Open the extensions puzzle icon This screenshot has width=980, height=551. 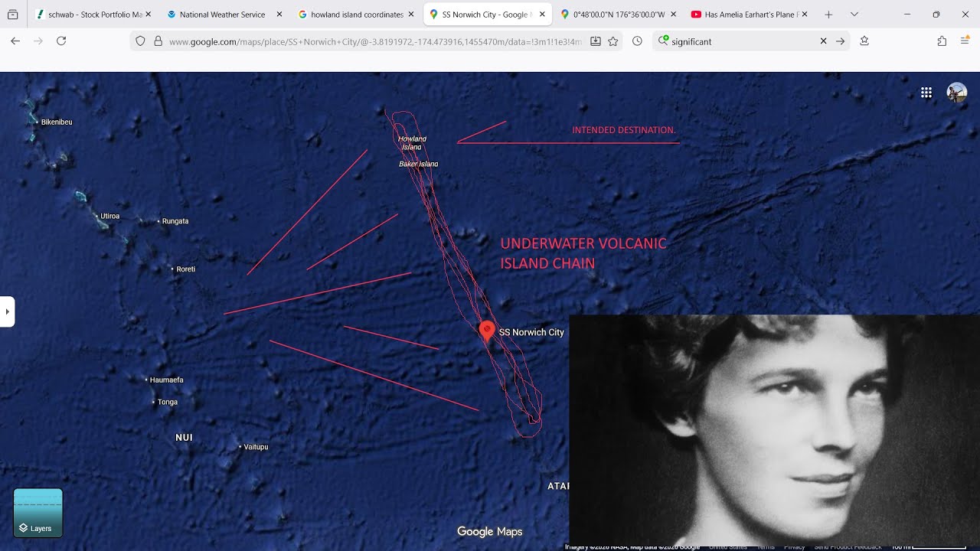click(942, 41)
